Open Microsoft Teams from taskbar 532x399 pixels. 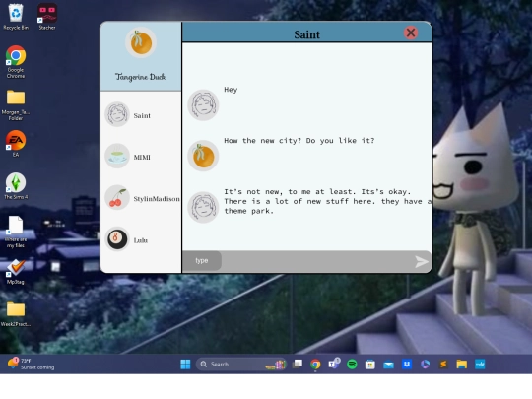coord(334,364)
